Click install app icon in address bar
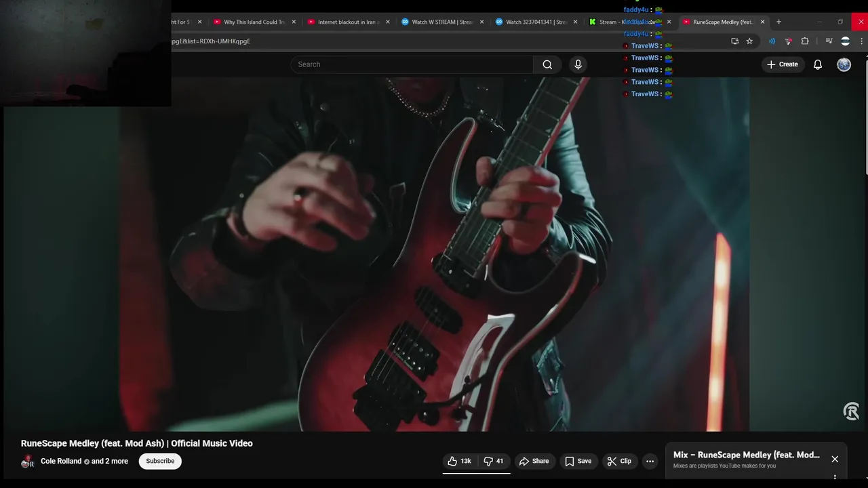The height and width of the screenshot is (488, 868). 734,41
